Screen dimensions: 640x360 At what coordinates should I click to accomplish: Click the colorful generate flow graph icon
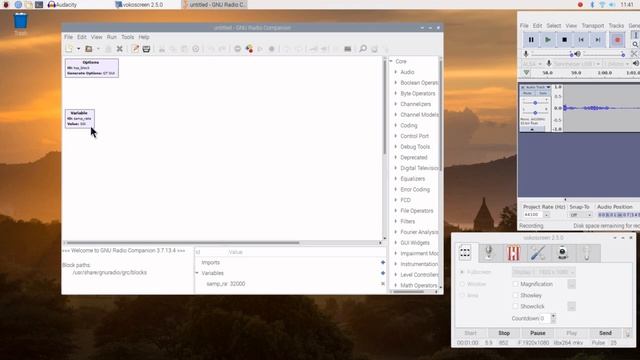249,49
